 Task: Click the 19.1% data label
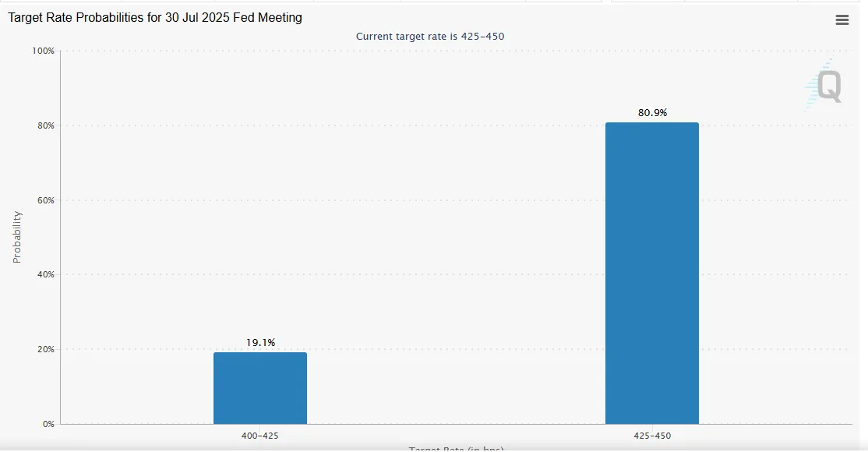click(x=260, y=343)
